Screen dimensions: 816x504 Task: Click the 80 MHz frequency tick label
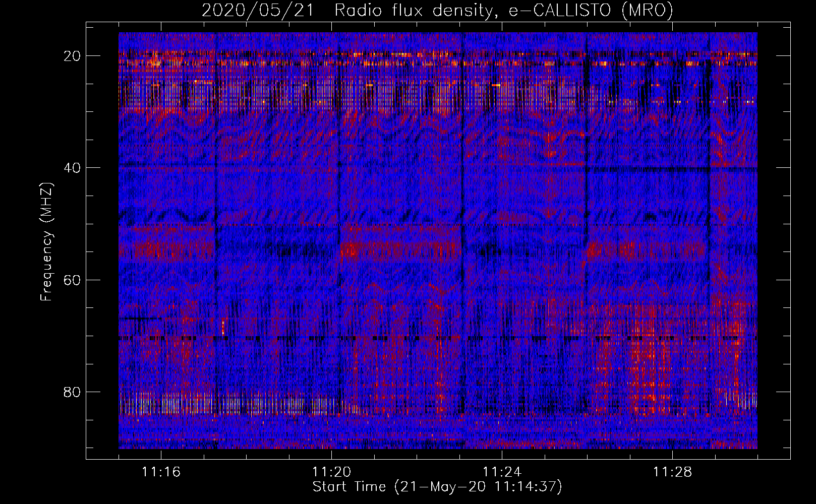click(x=73, y=392)
